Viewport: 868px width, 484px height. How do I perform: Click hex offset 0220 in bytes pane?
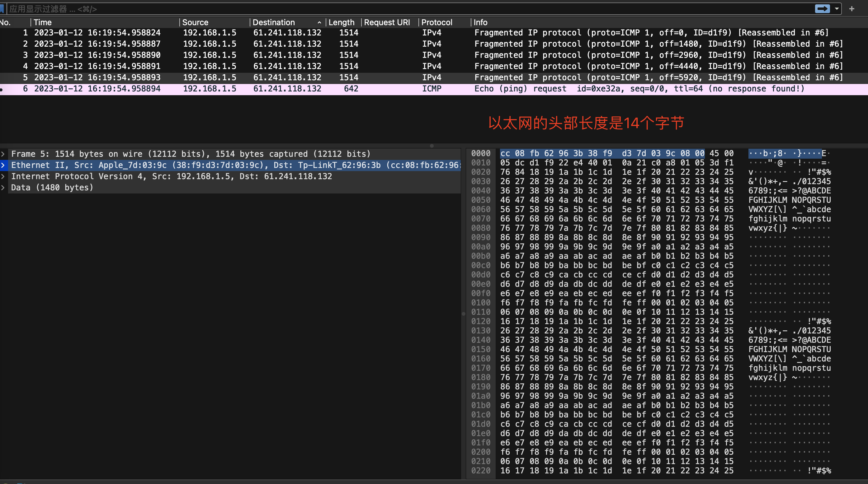[481, 471]
